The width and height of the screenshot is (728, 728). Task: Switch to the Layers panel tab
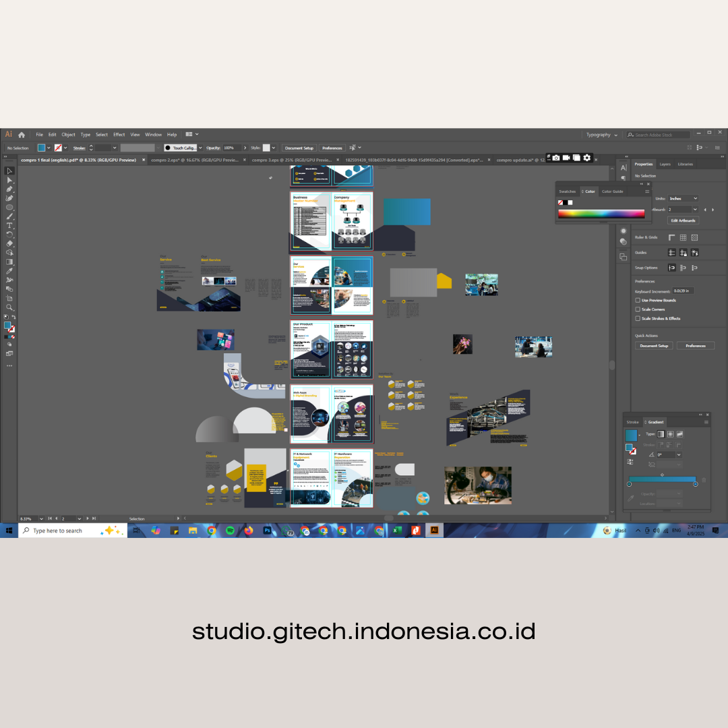point(665,164)
